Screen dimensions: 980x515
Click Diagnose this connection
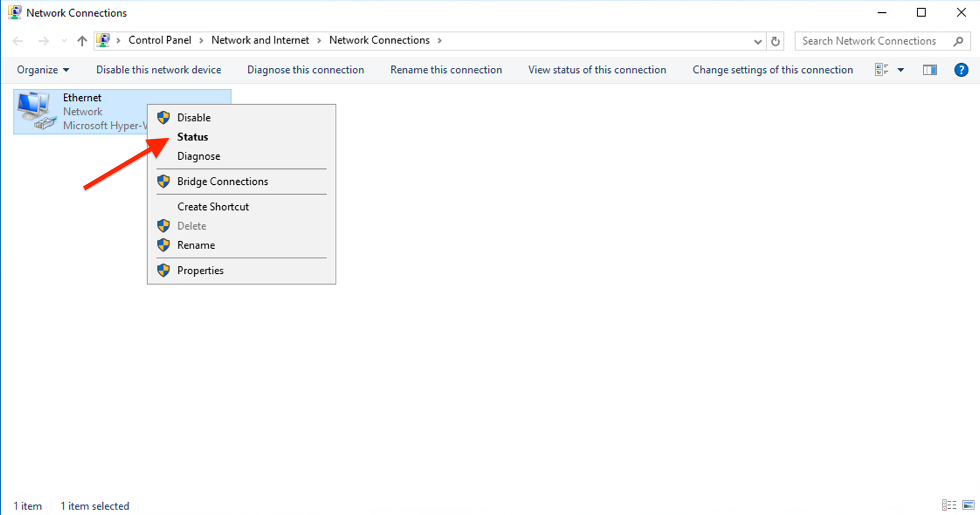pyautogui.click(x=306, y=70)
